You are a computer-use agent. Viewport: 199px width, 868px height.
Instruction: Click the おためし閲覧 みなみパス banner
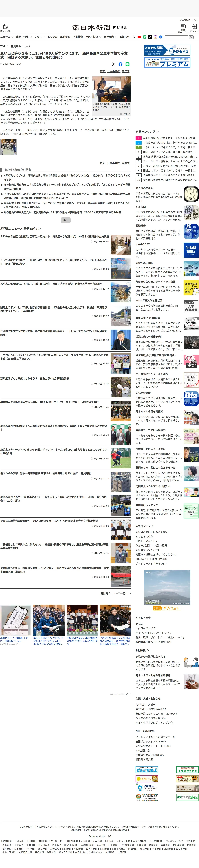coord(167,50)
